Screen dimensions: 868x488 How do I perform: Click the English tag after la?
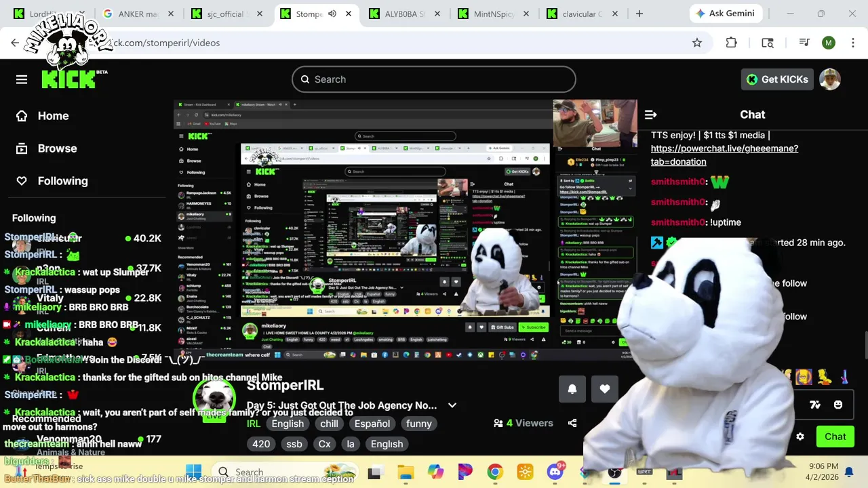click(387, 444)
